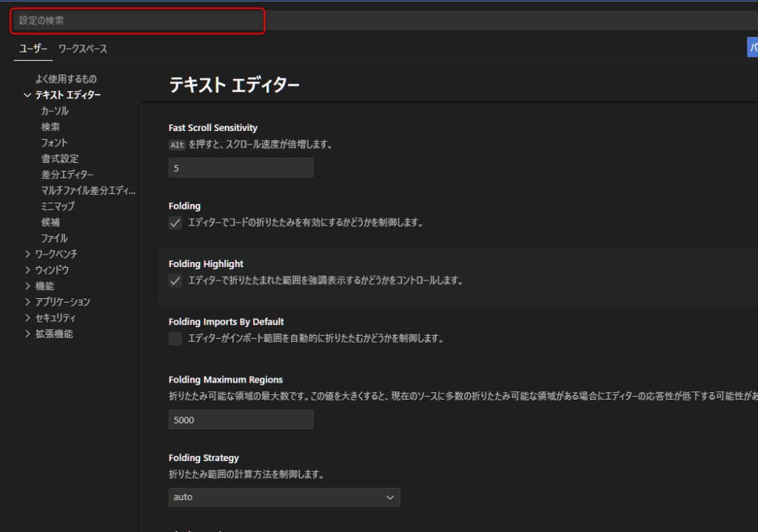
Task: Click the Folding Imports By Default title
Action: [x=227, y=322]
